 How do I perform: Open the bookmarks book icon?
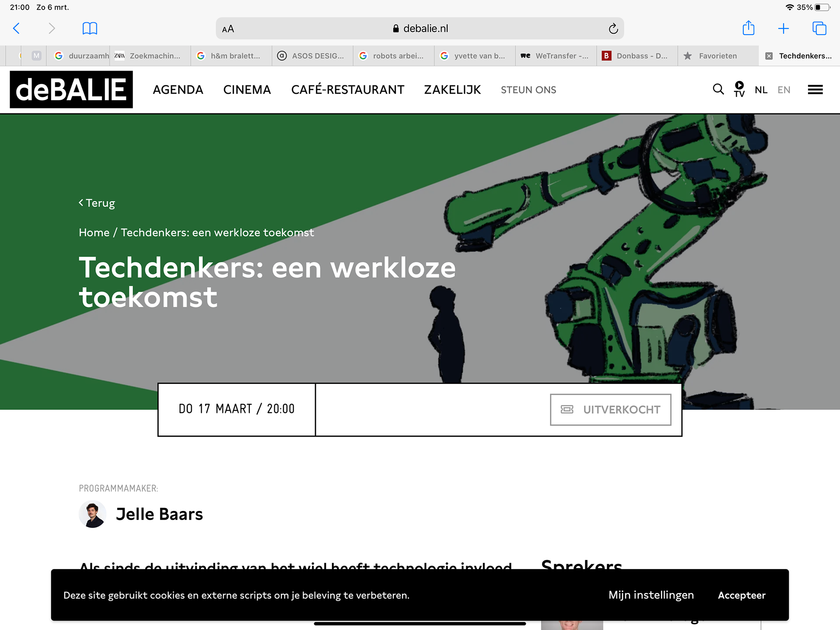tap(90, 28)
